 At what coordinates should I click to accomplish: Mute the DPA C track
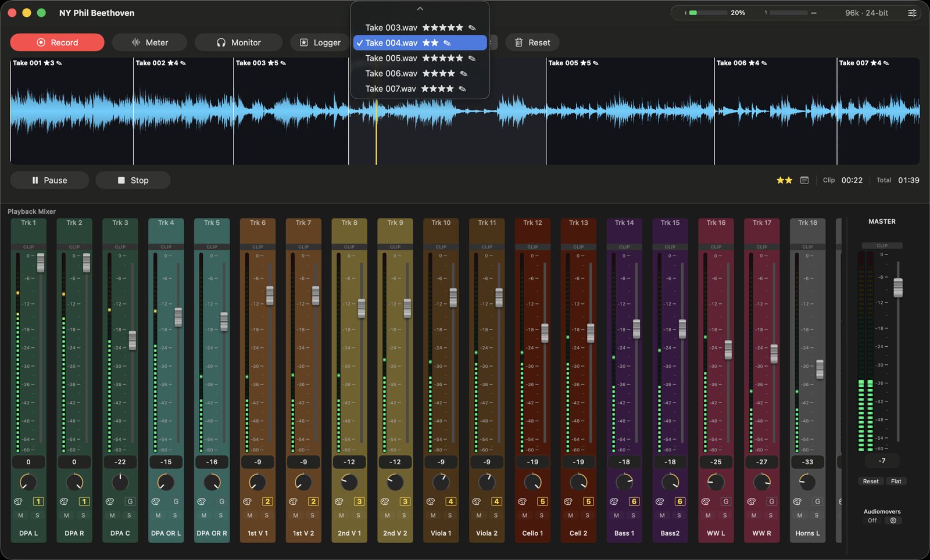pos(112,515)
